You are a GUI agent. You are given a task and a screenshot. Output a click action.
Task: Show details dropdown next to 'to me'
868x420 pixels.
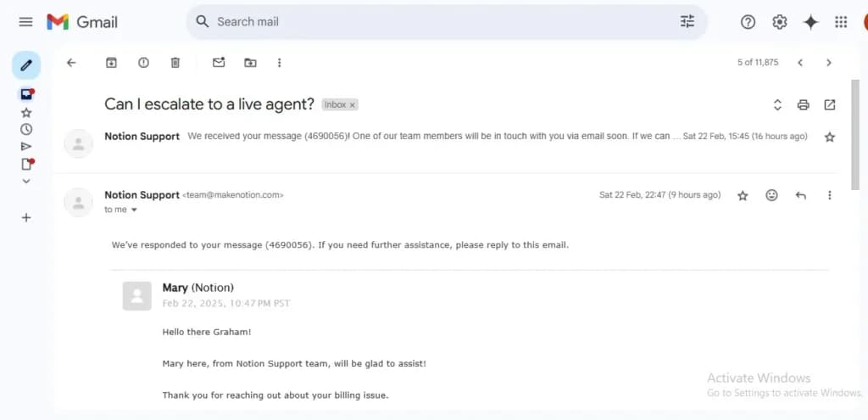click(134, 210)
